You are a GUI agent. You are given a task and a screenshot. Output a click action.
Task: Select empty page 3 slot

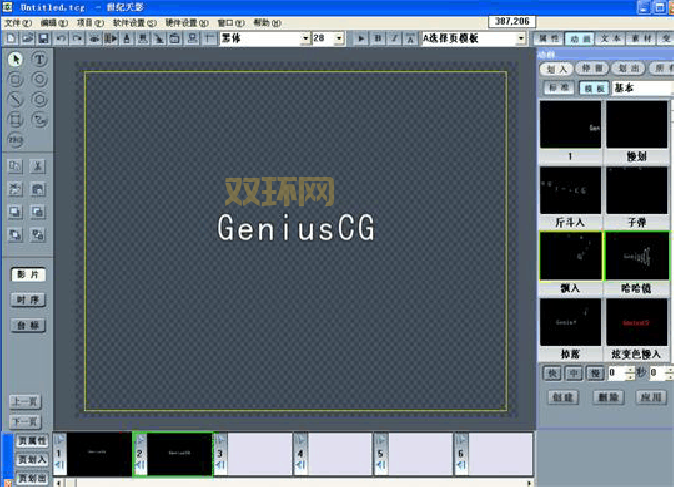(x=260, y=453)
